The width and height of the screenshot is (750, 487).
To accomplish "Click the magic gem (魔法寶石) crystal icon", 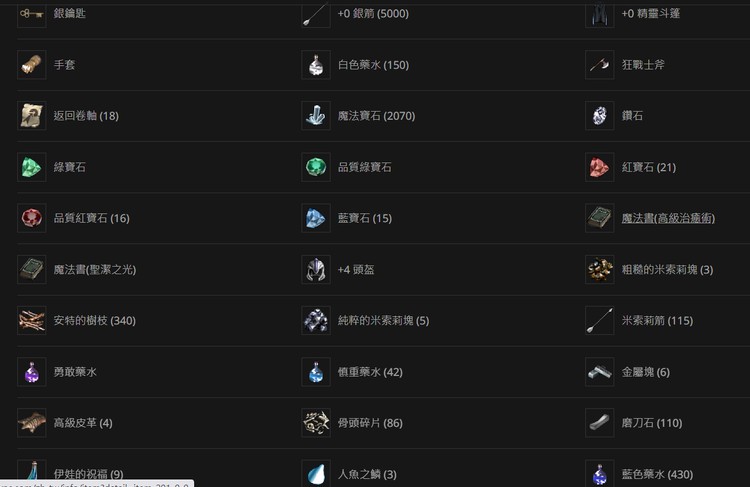I will coord(316,116).
